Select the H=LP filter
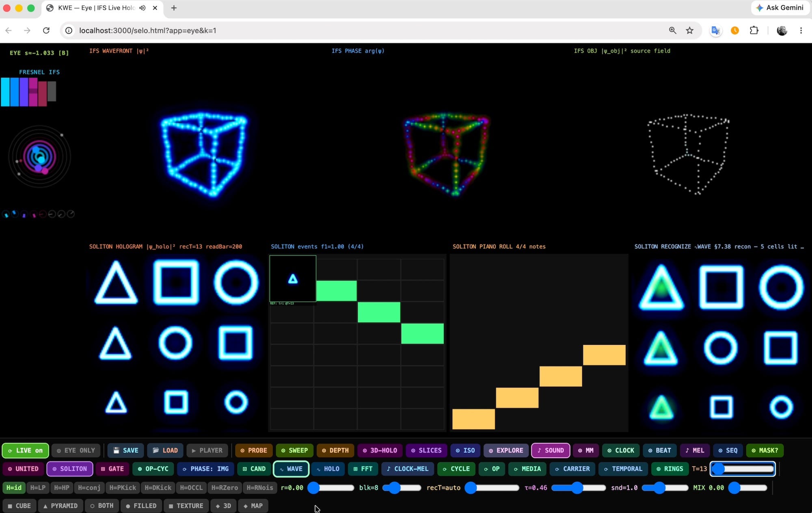812x513 pixels. [x=38, y=487]
